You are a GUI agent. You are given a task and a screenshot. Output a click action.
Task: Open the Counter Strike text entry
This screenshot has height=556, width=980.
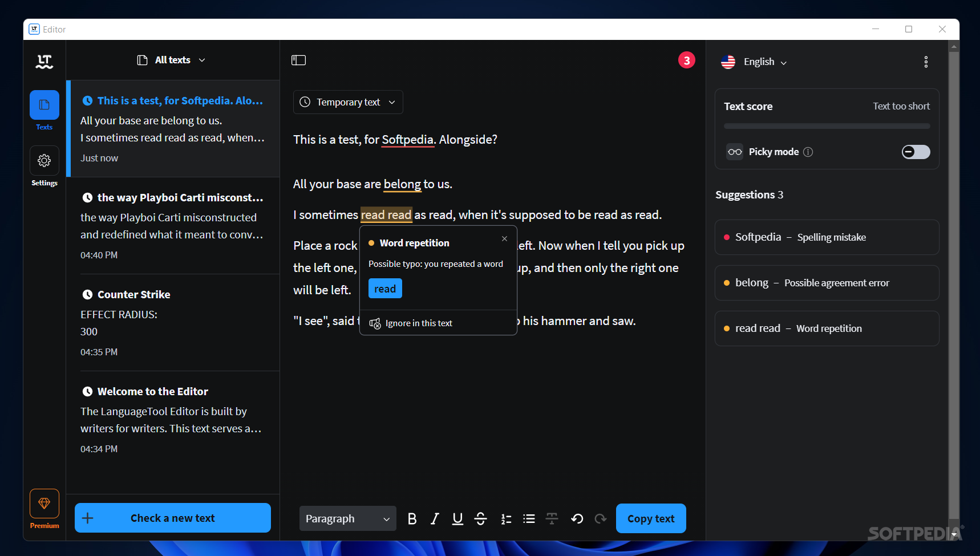coord(173,323)
